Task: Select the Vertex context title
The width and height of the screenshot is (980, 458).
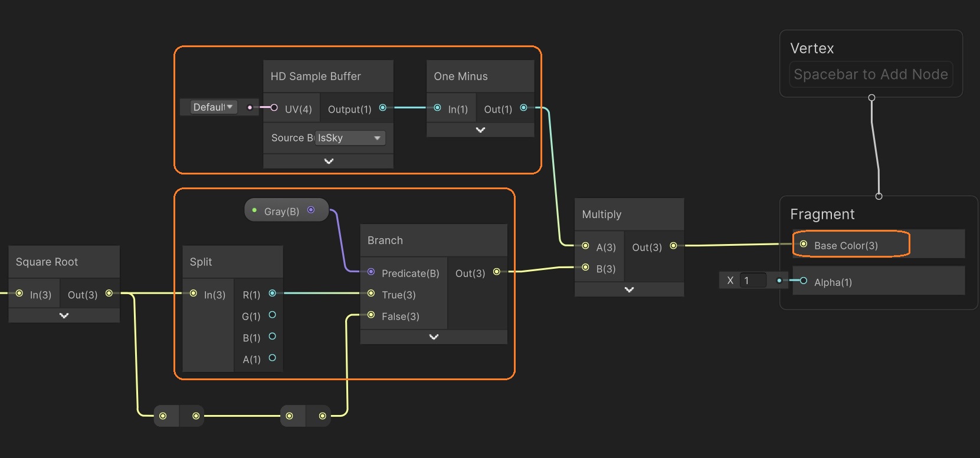Action: pos(812,48)
